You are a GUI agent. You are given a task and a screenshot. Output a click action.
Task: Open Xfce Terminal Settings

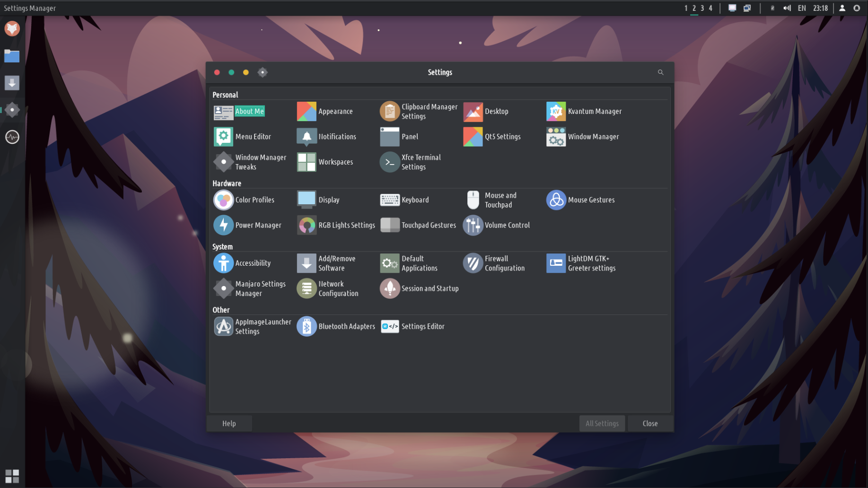point(411,162)
